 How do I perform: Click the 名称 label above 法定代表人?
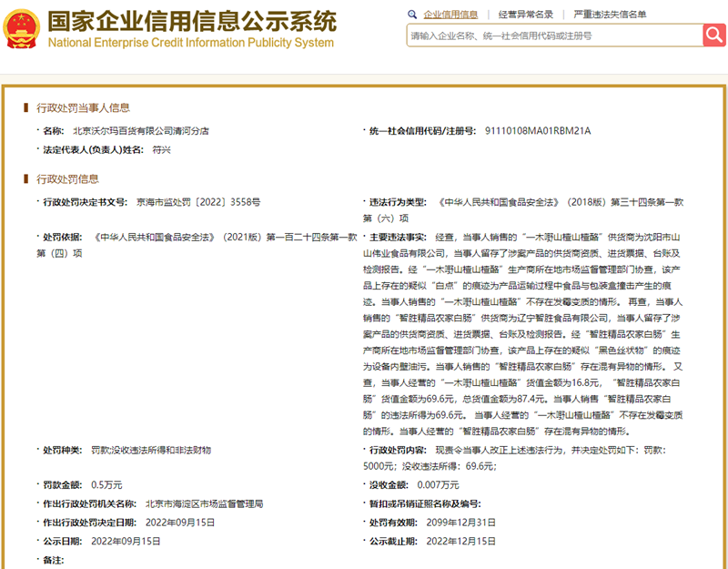coord(54,131)
